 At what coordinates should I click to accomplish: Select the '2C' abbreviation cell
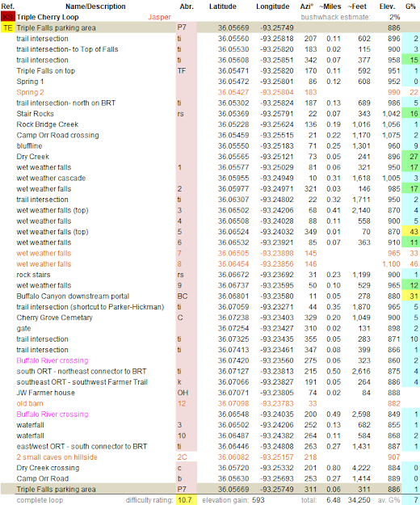[183, 457]
